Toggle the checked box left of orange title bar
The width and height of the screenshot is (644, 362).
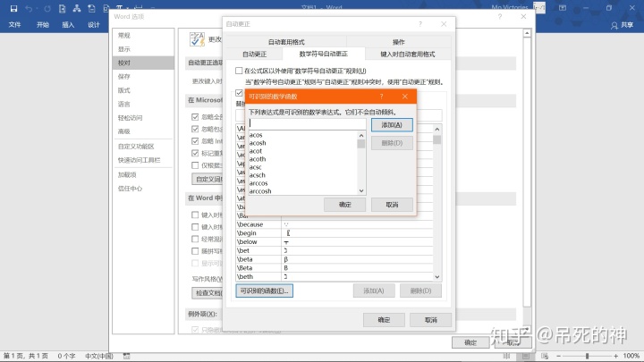[x=239, y=93]
